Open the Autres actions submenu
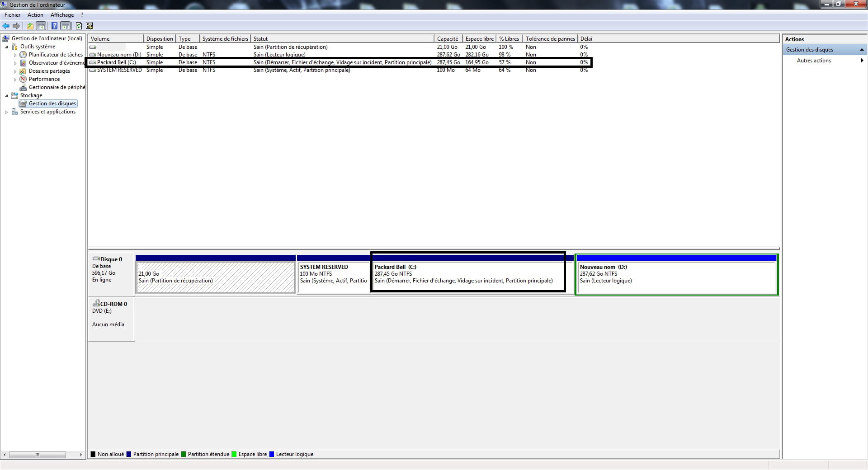This screenshot has height=470, width=868. pos(825,61)
